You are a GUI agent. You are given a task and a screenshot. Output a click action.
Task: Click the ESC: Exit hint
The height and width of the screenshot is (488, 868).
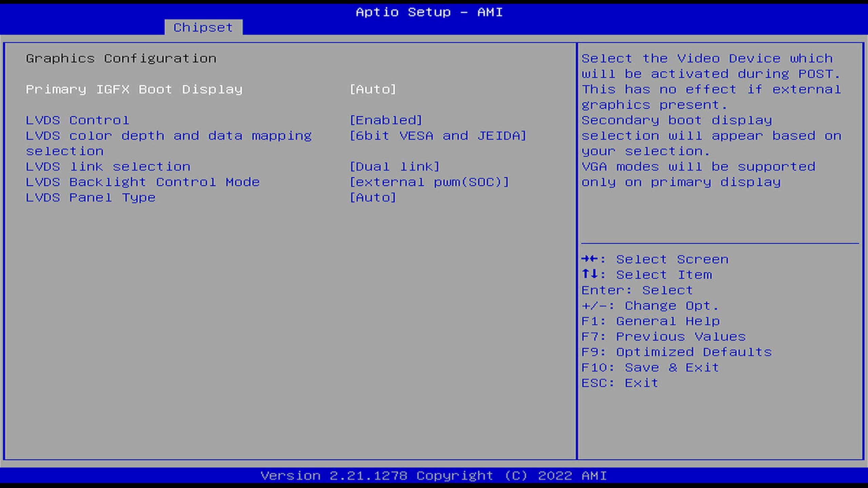click(620, 383)
